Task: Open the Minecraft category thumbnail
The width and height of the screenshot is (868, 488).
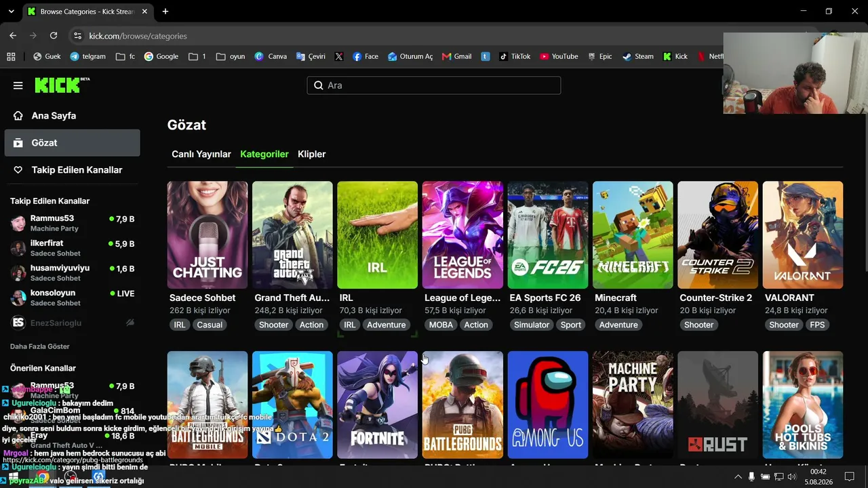Action: point(633,235)
